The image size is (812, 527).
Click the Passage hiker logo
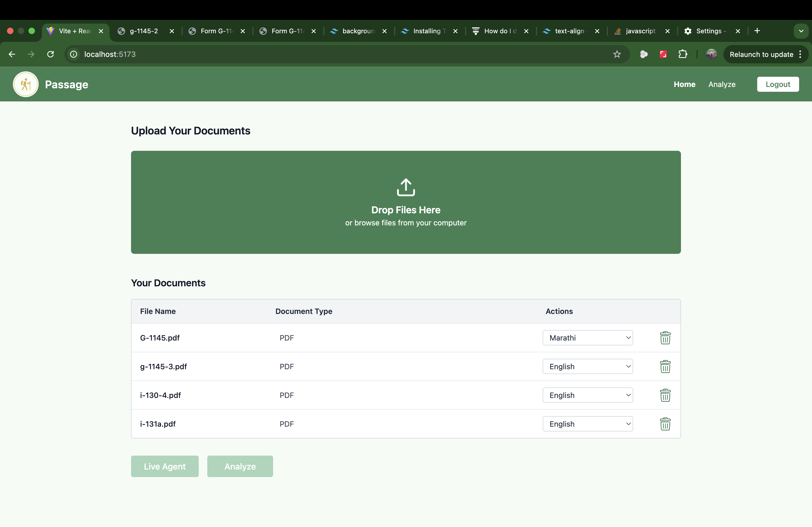click(26, 84)
